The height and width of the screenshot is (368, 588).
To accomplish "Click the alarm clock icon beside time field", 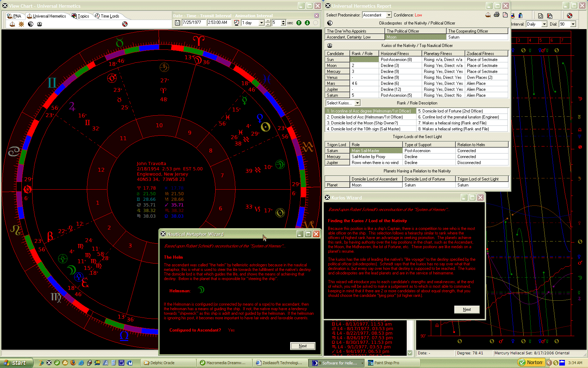I will [x=237, y=22].
